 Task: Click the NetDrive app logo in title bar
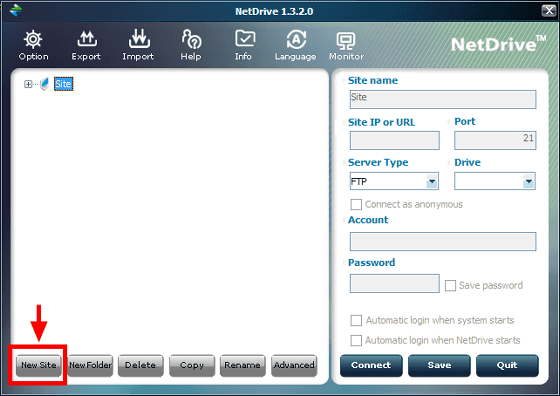click(16, 10)
